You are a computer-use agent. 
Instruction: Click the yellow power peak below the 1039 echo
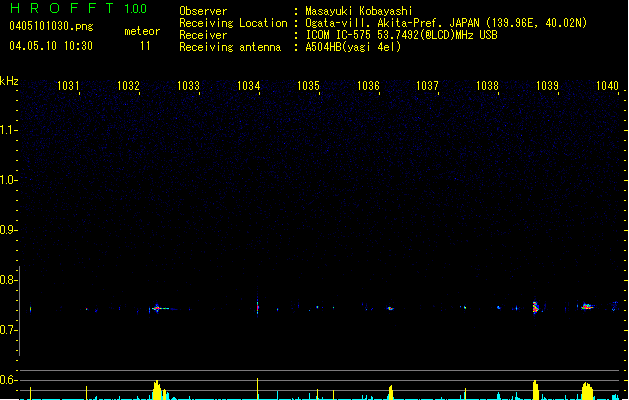coord(536,390)
